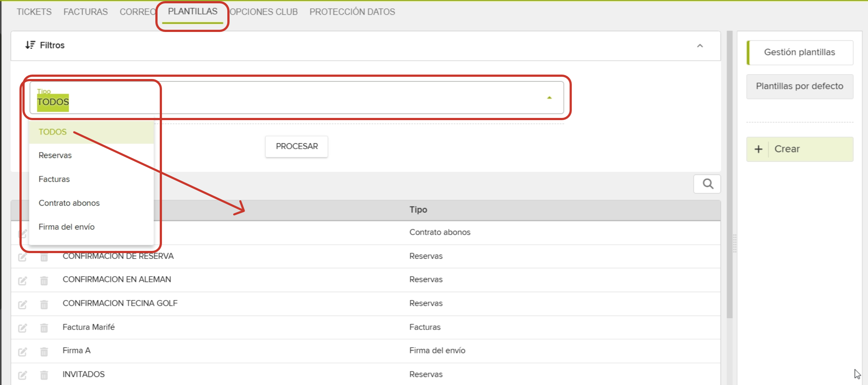Image resolution: width=868 pixels, height=385 pixels.
Task: Open the PROTECCIÓN DATOS tab
Action: click(352, 12)
